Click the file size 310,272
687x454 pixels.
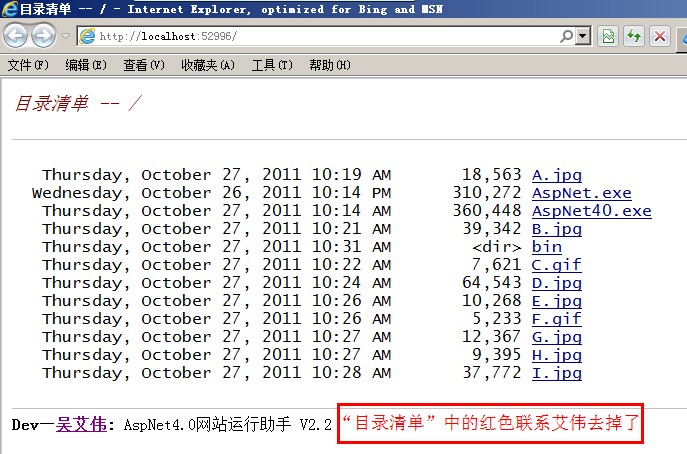click(487, 193)
